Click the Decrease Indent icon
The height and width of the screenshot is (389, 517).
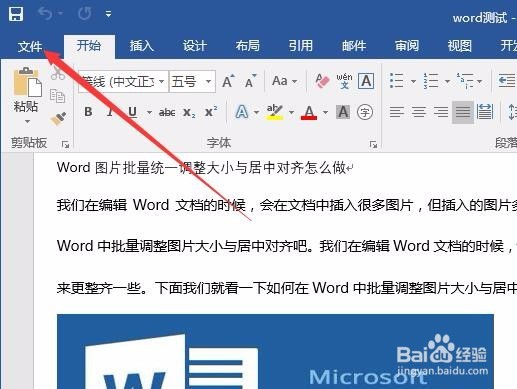coord(507,81)
